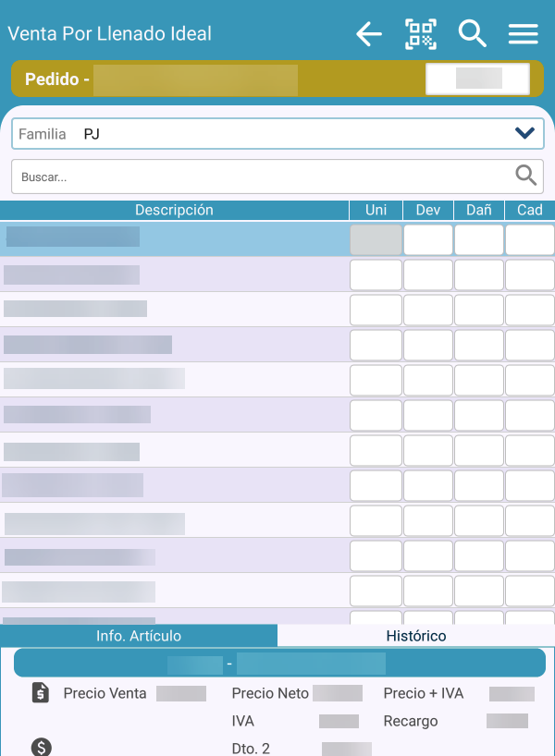Click the Cad column header
Viewport: 555px width, 756px height.
point(529,210)
